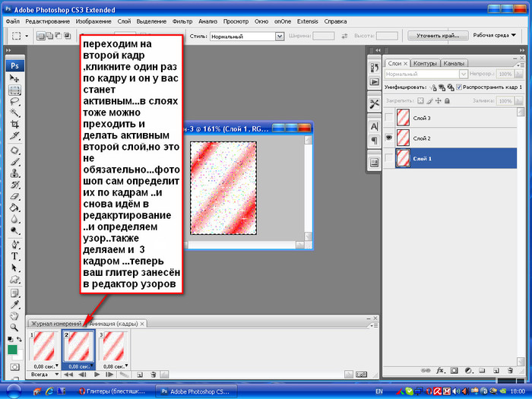Open the Character panel icon in dock
Image resolution: width=532 pixels, height=399 pixels.
[x=374, y=127]
